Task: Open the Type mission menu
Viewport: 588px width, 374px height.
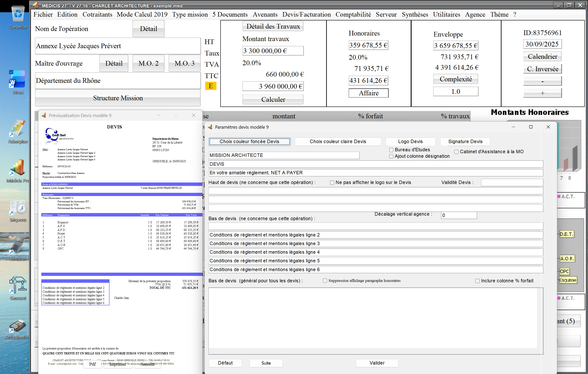Action: point(190,14)
